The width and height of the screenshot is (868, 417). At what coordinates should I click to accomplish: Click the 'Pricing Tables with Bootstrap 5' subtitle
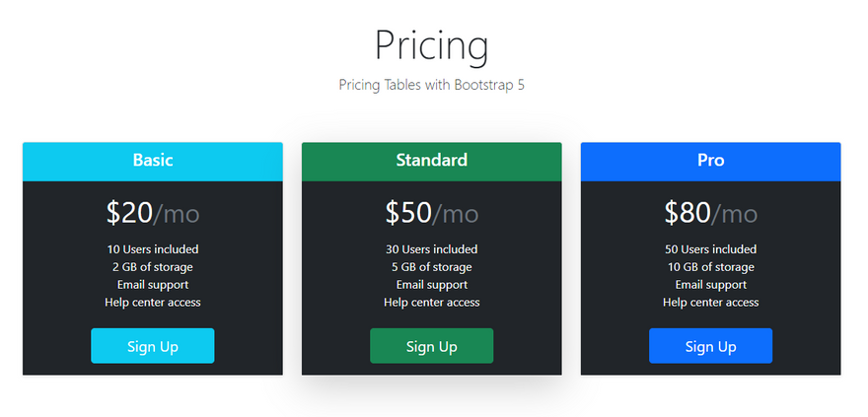[431, 85]
